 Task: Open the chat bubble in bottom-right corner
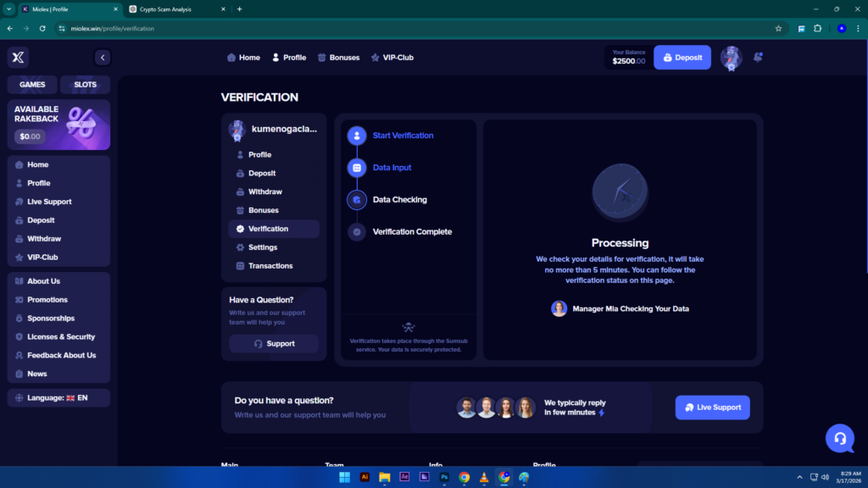pyautogui.click(x=840, y=439)
